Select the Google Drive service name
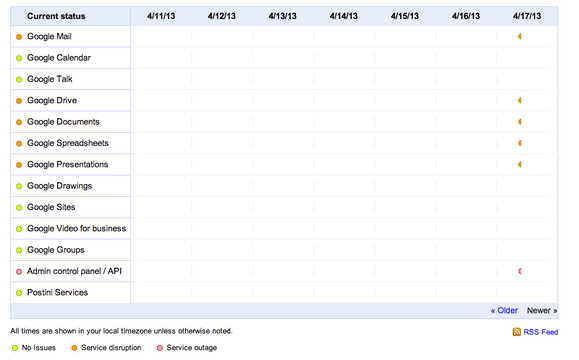Image resolution: width=579 pixels, height=360 pixels. point(52,100)
